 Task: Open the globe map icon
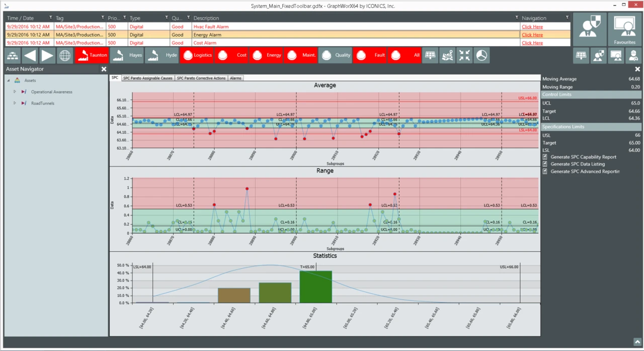pyautogui.click(x=65, y=55)
